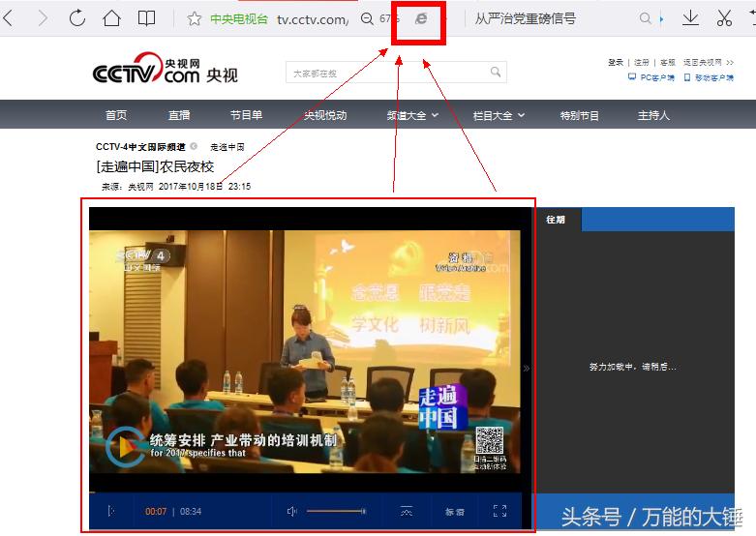Click the video frame to toggle playback
The height and width of the screenshot is (536, 756).
pos(305,351)
